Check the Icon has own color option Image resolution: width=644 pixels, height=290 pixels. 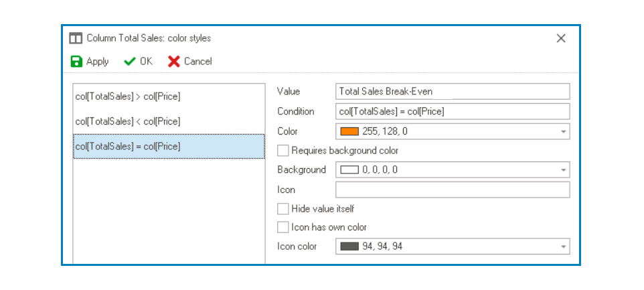[283, 227]
